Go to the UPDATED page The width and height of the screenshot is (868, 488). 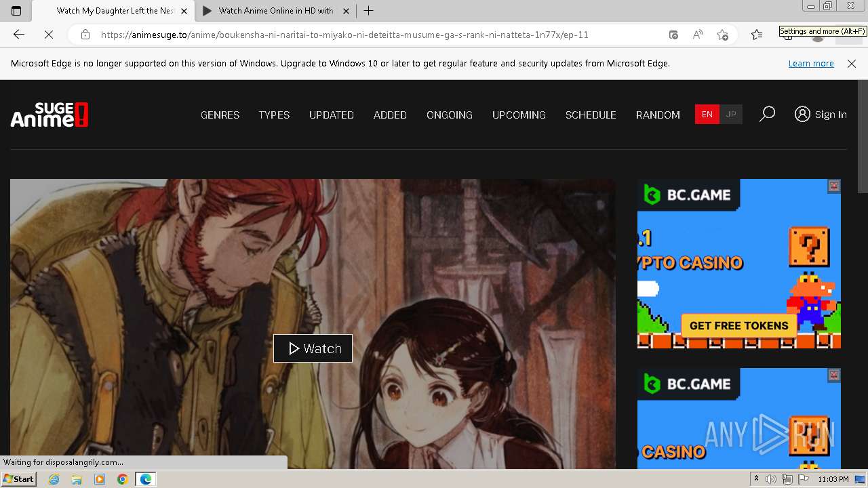[x=332, y=115]
